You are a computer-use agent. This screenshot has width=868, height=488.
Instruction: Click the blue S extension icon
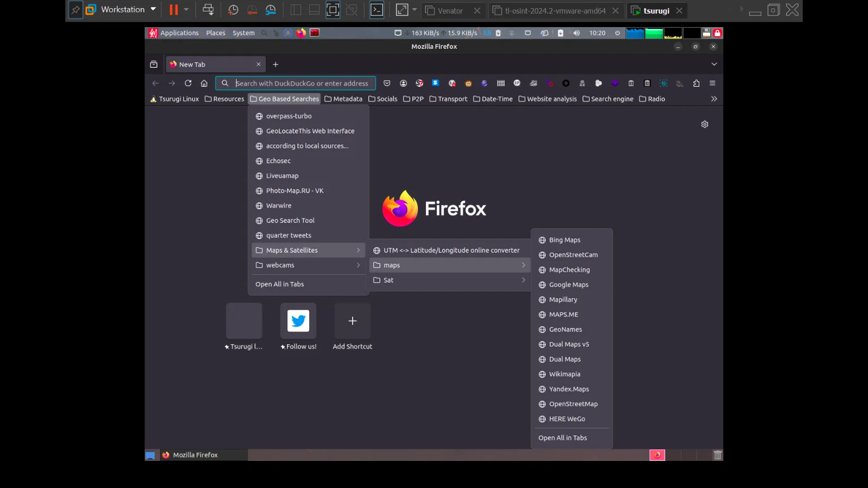pyautogui.click(x=436, y=83)
